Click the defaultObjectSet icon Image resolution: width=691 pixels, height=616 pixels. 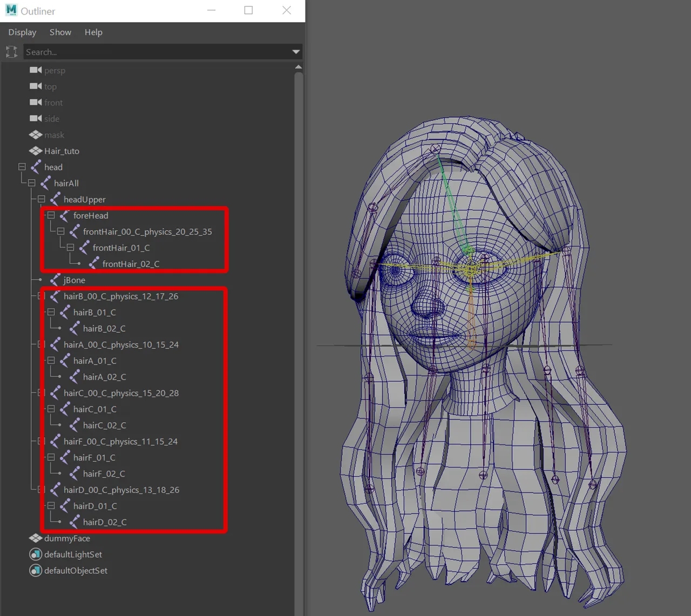35,570
